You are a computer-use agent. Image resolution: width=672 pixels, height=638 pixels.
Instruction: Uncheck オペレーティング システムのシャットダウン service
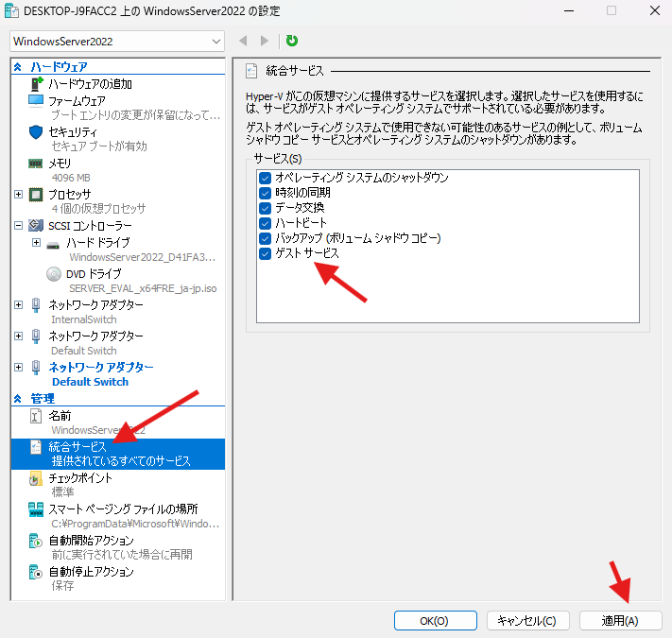coord(266,178)
